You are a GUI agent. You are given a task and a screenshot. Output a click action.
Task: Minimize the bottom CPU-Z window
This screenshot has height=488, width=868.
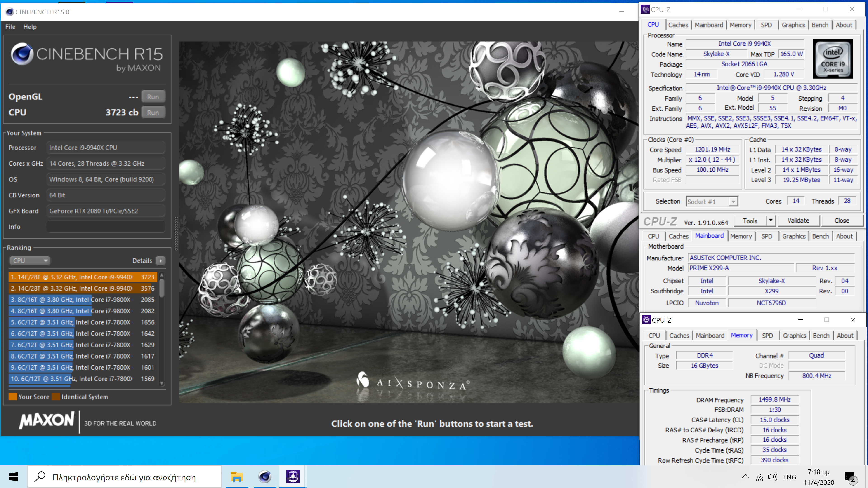pos(801,320)
